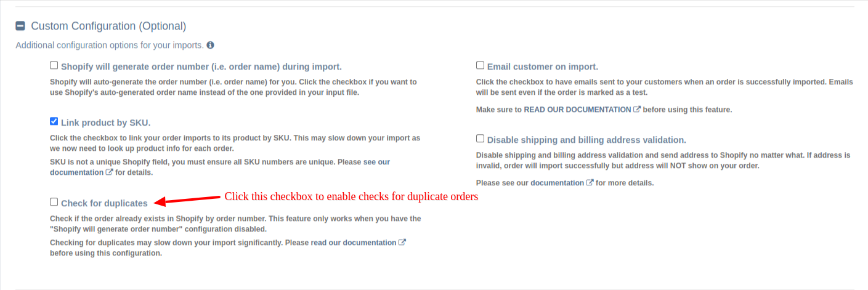Collapse the Custom Configuration section minus icon
Viewport: 868px width, 290px height.
[20, 26]
